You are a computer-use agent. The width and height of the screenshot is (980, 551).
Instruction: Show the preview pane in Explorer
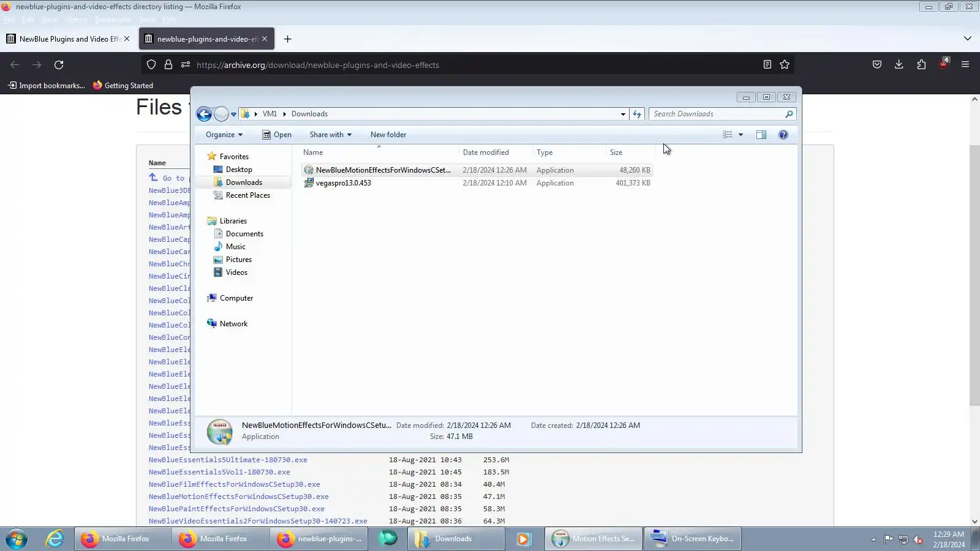761,135
